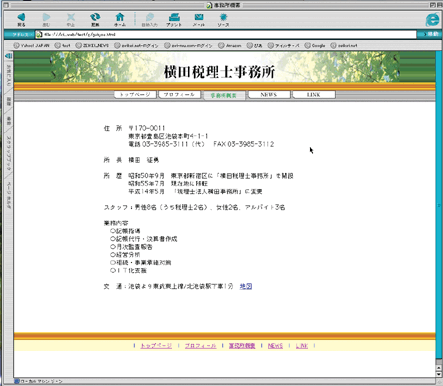
Task: Click the scrollbar down arrow
Action: [439, 374]
